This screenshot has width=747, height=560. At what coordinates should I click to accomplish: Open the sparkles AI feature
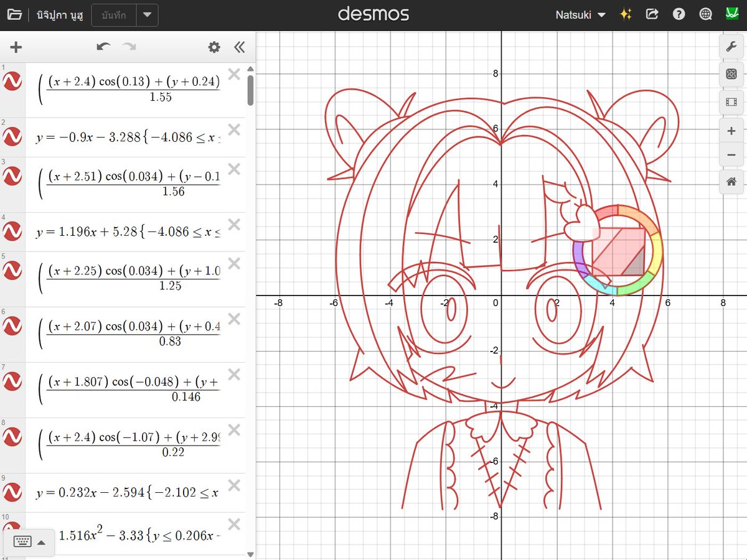pyautogui.click(x=626, y=14)
